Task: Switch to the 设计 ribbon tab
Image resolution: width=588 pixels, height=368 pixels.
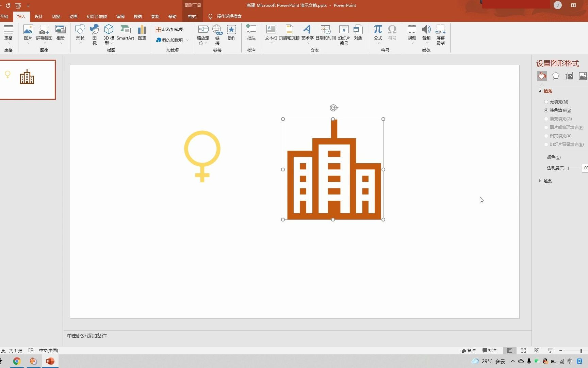Action: pyautogui.click(x=39, y=16)
